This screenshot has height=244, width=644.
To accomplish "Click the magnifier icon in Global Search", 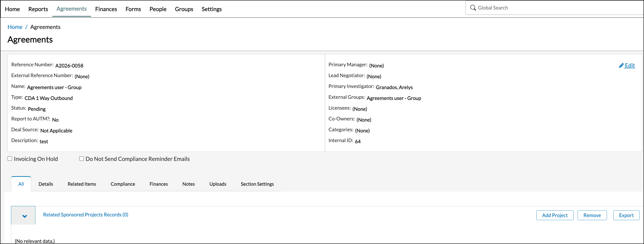I will 473,8.
